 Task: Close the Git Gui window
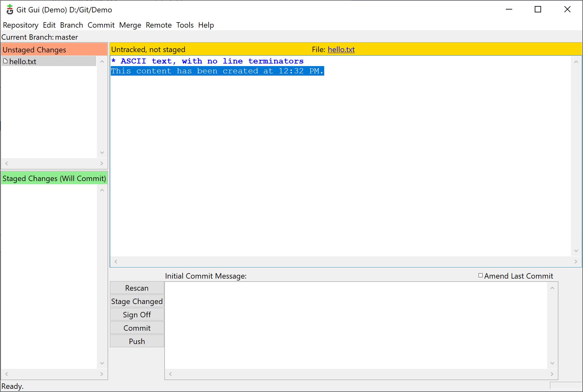(x=567, y=10)
